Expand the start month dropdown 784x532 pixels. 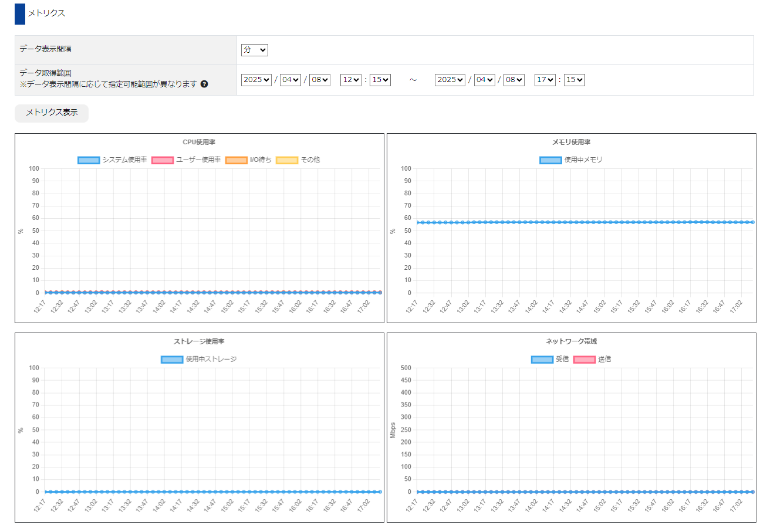click(x=290, y=80)
